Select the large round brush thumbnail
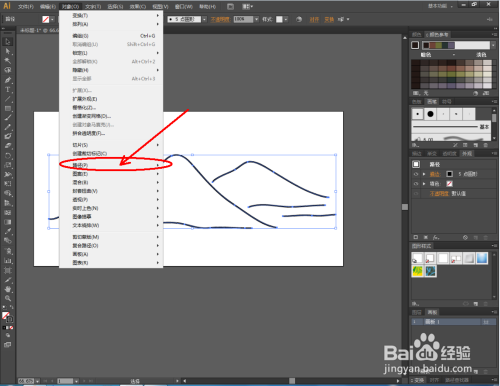 click(x=430, y=114)
